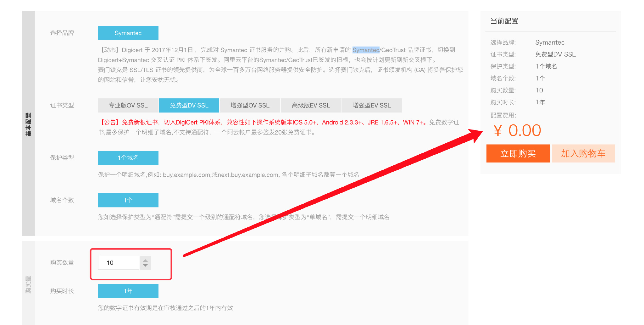Choose 免费型DV SSL certificate type
This screenshot has height=325, width=644.
point(189,105)
